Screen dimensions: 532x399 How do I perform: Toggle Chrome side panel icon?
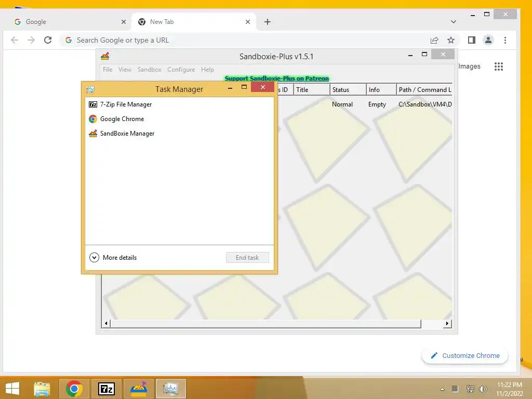[x=472, y=40]
